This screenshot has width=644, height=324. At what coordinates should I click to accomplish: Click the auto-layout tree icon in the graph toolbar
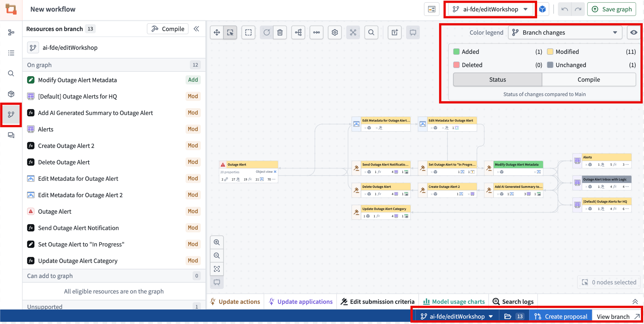[298, 32]
